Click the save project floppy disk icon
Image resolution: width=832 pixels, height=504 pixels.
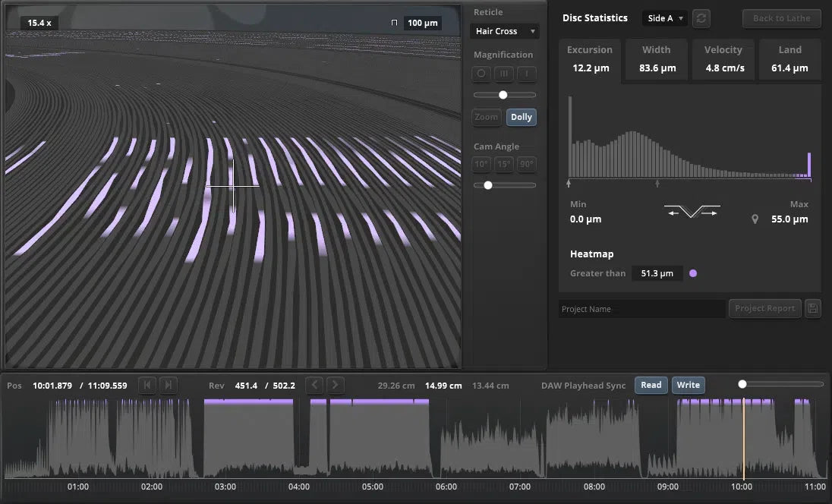coord(812,309)
